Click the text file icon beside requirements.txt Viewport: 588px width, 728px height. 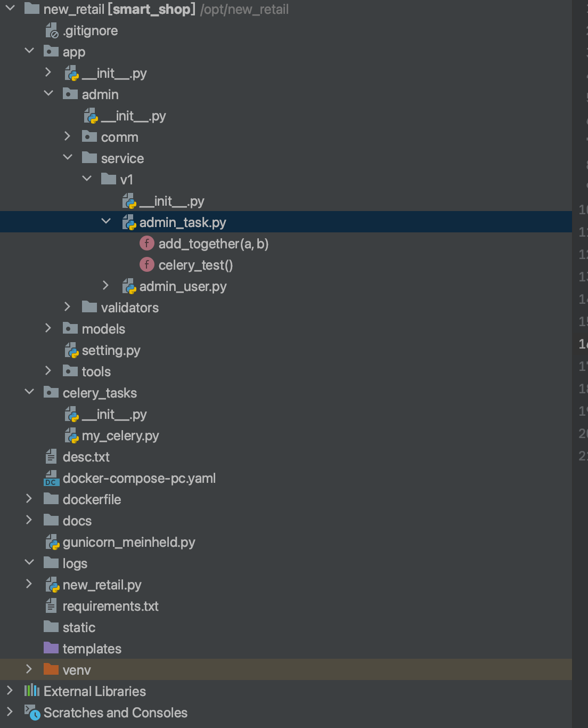click(51, 605)
